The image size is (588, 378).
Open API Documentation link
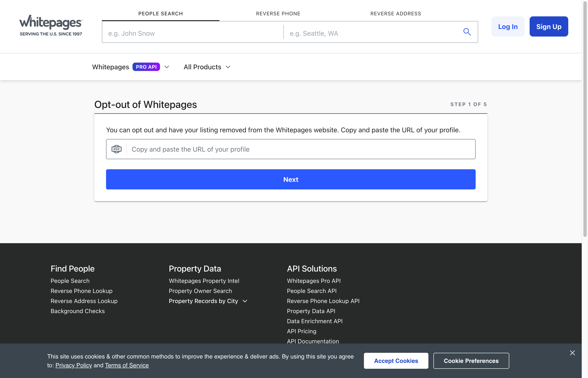point(313,341)
